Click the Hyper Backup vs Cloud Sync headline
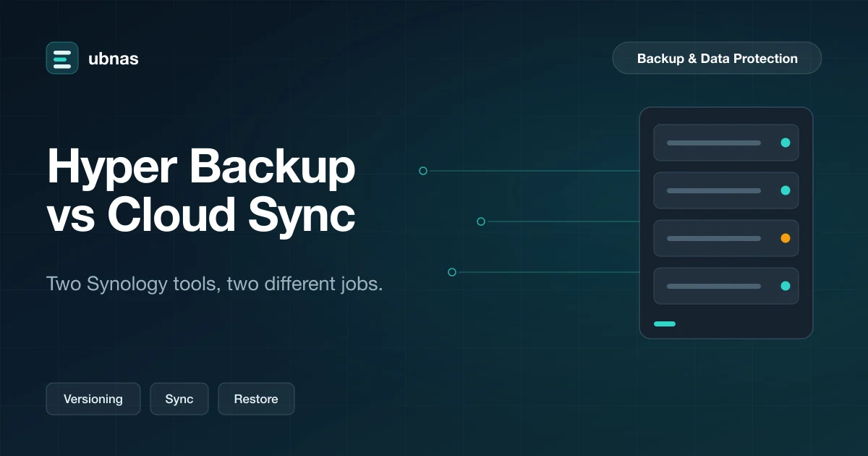Viewport: 868px width, 456px height. pyautogui.click(x=201, y=190)
